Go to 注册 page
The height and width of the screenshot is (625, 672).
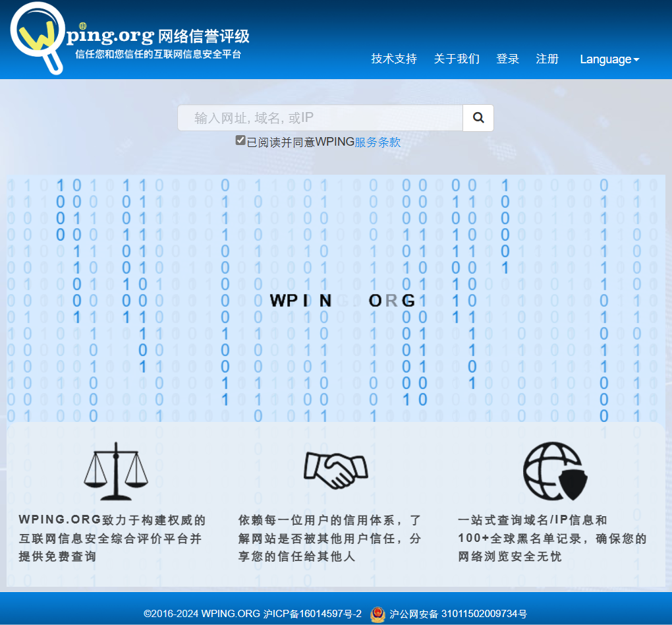[x=547, y=59]
